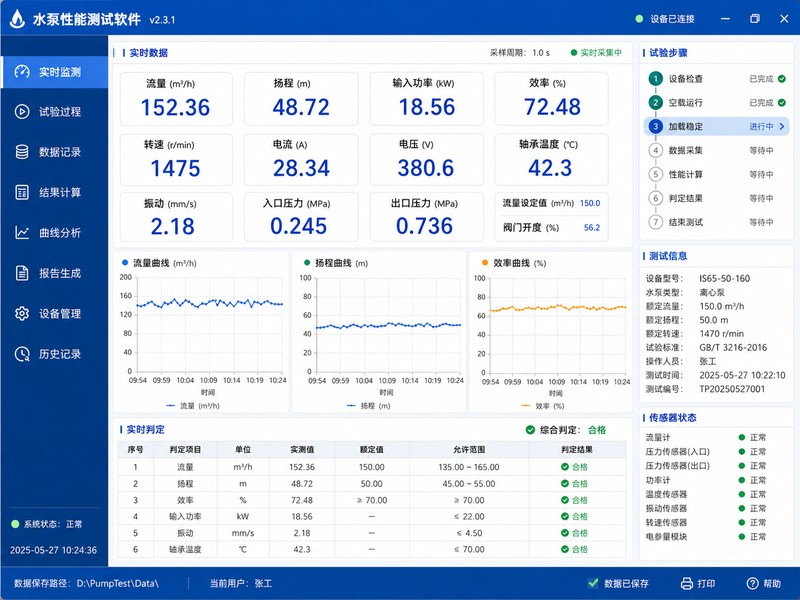Click the 流量 152.36 data card
Image resolution: width=800 pixels, height=600 pixels.
[176, 98]
